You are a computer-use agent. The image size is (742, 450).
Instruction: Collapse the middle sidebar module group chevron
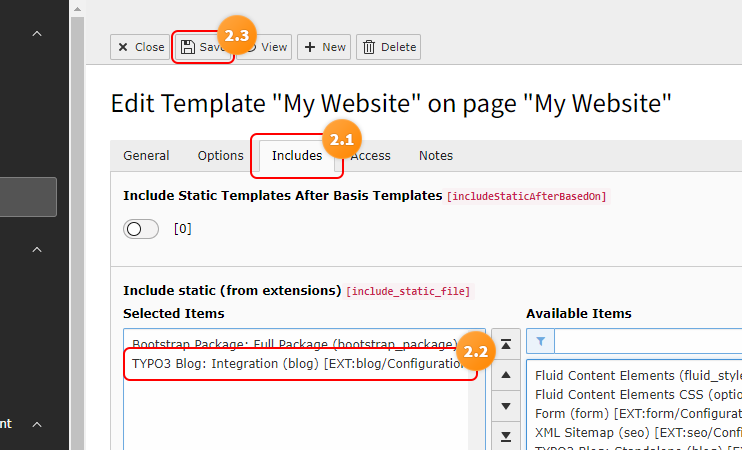(37, 249)
